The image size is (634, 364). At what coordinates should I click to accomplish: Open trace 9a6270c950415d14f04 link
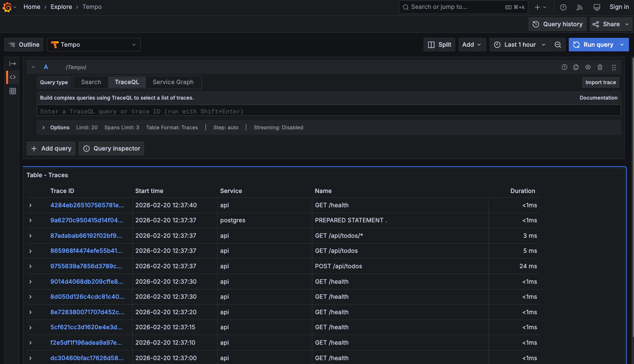87,220
